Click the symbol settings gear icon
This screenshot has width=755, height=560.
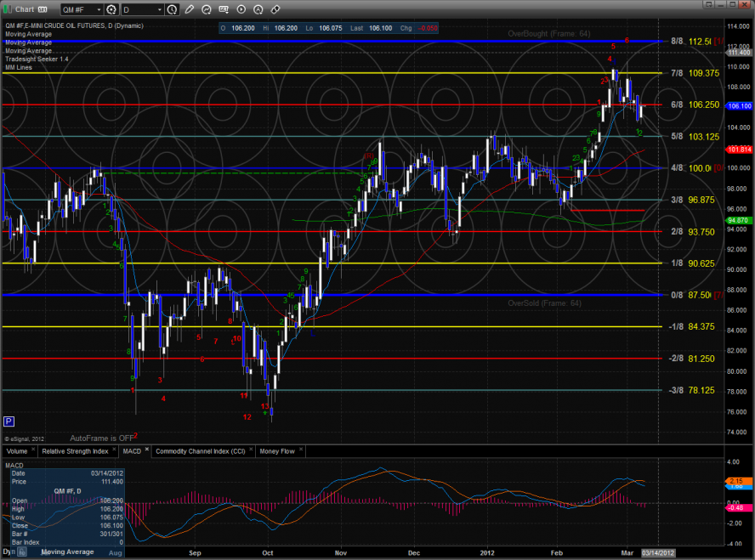click(111, 9)
